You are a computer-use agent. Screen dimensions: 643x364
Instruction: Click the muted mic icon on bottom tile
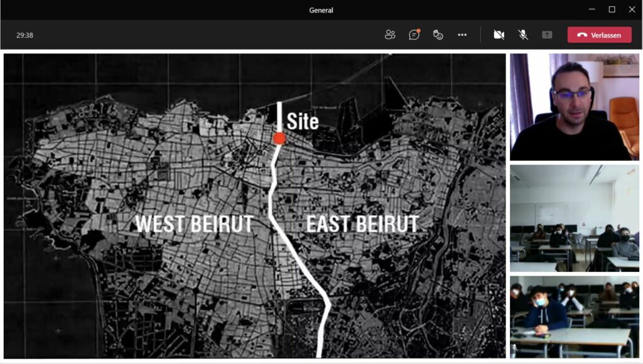515,347
